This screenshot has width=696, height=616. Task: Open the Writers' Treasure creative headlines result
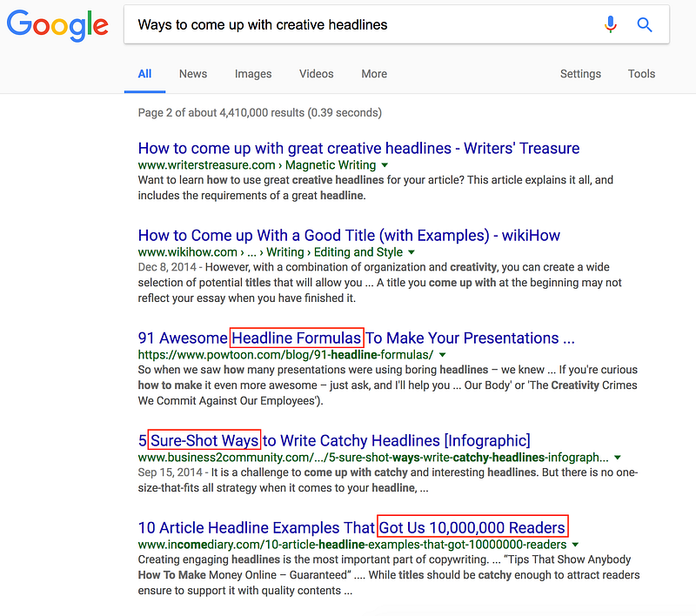pos(358,148)
